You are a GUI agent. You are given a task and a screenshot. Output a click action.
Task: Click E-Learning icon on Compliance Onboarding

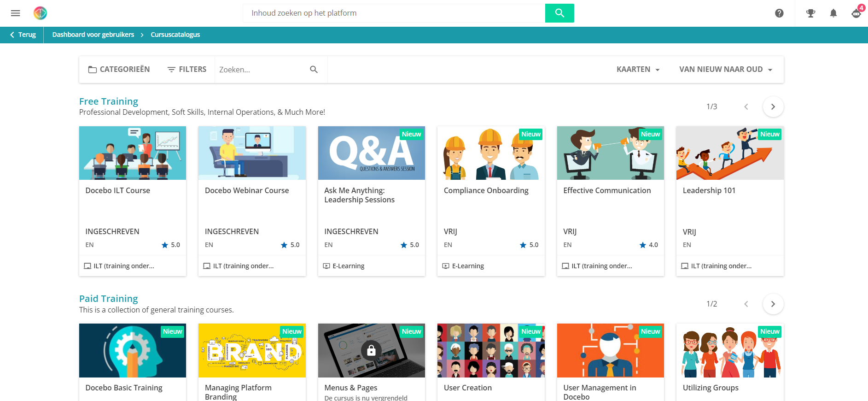point(446,266)
